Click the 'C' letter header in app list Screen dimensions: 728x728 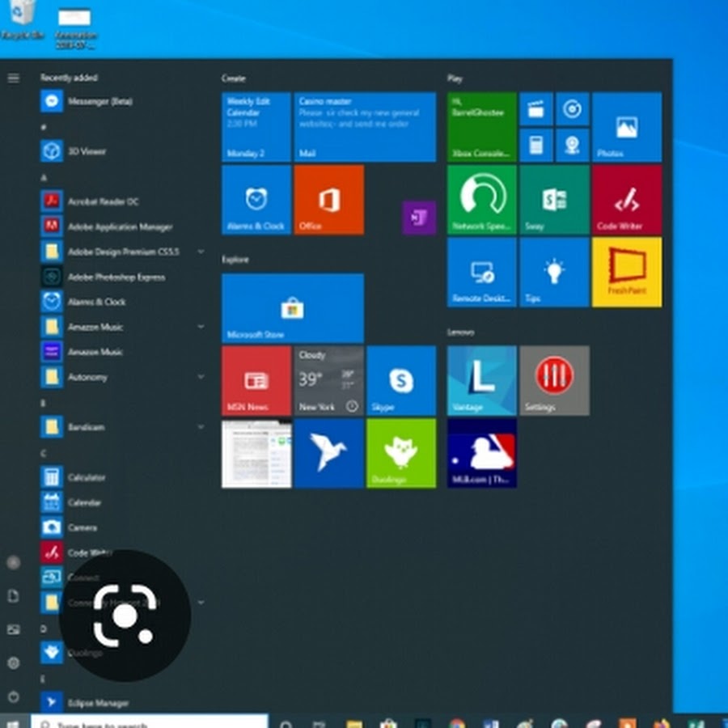coord(43,453)
